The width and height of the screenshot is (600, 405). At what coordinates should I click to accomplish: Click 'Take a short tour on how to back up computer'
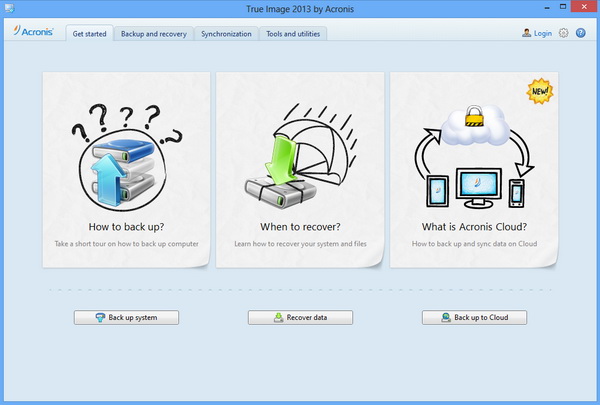[x=126, y=244]
